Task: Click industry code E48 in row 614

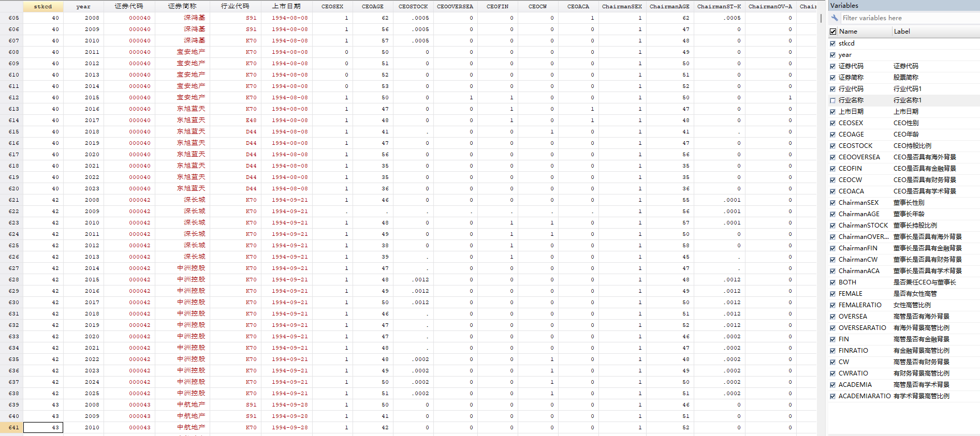Action: point(251,120)
